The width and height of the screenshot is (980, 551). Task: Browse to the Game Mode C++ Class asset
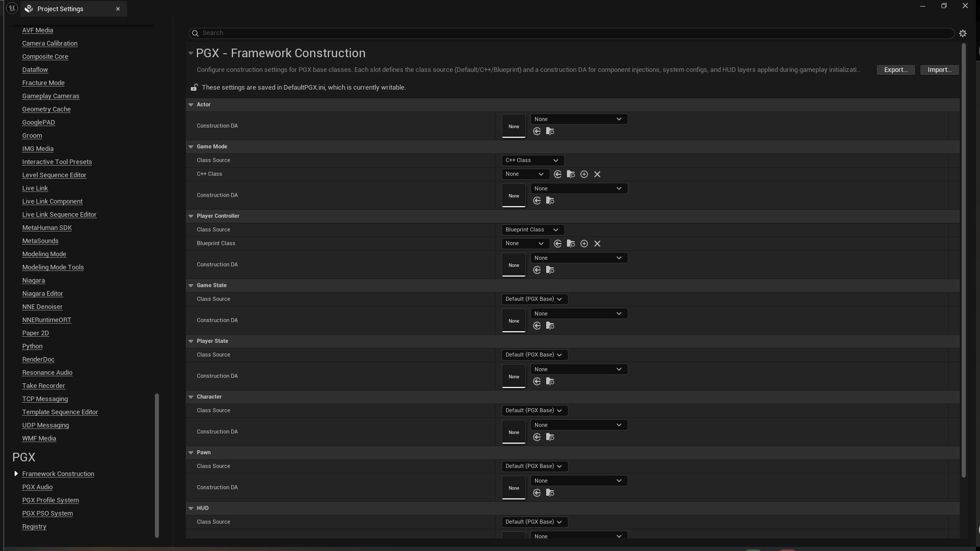coord(571,174)
